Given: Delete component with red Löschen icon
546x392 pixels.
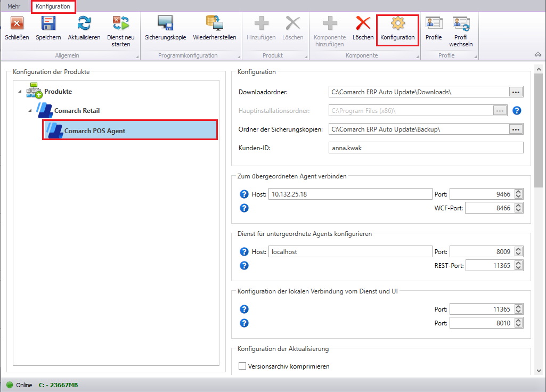Looking at the screenshot, I should pos(363,23).
